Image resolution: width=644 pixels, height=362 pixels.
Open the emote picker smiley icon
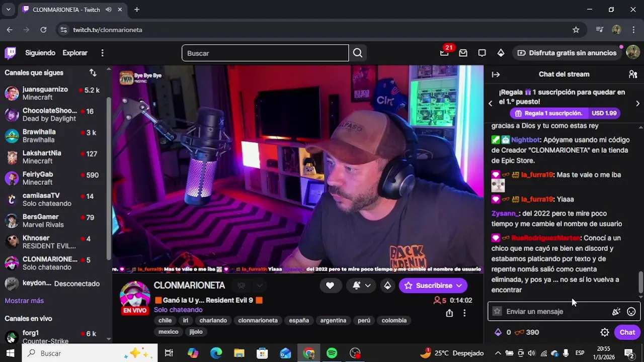tap(631, 312)
